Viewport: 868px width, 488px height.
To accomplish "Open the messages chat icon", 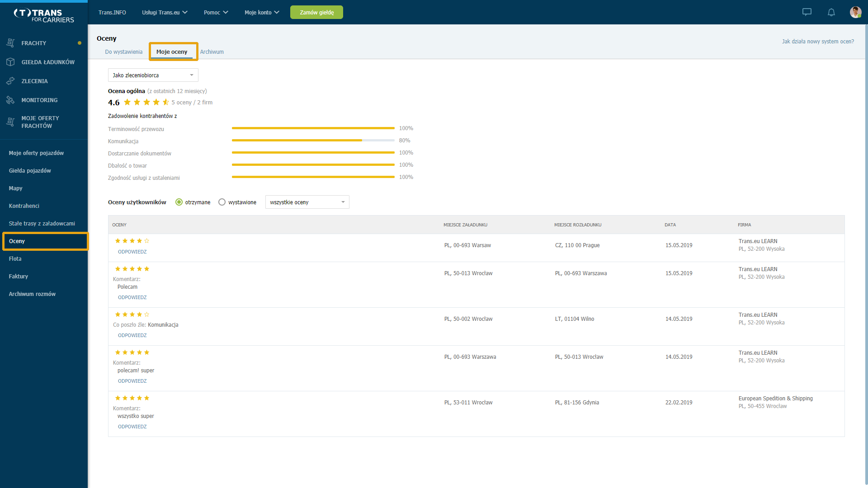I will pyautogui.click(x=807, y=12).
